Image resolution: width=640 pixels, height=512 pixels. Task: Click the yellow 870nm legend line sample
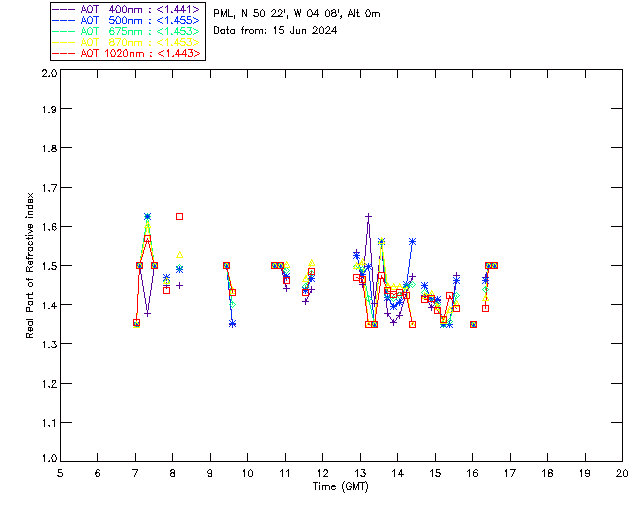click(x=64, y=42)
